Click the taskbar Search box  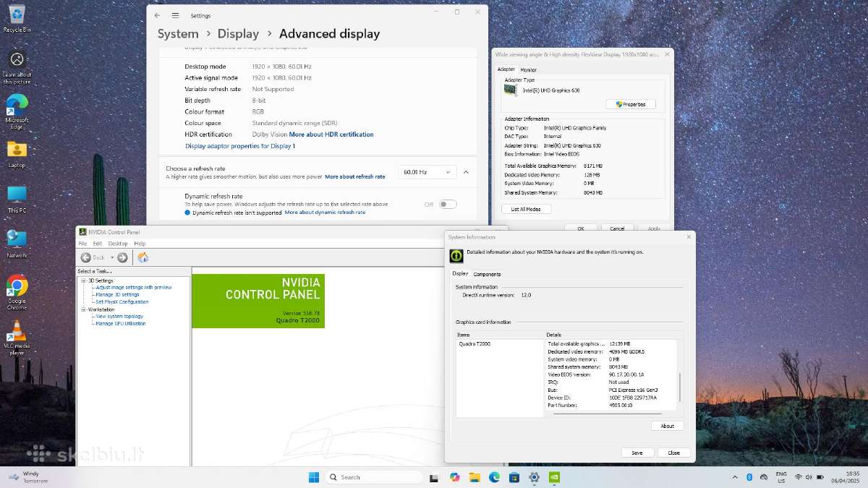373,477
